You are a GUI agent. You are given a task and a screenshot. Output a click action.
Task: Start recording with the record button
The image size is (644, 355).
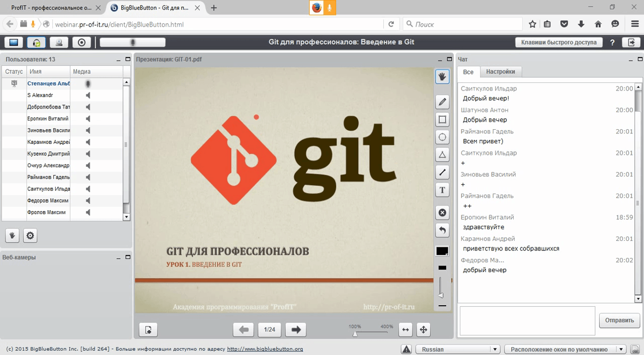82,42
